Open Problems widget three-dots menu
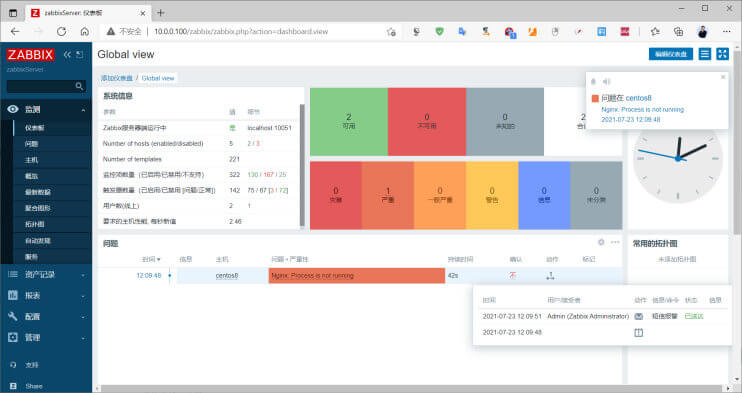Image resolution: width=742 pixels, height=393 pixels. coord(615,242)
